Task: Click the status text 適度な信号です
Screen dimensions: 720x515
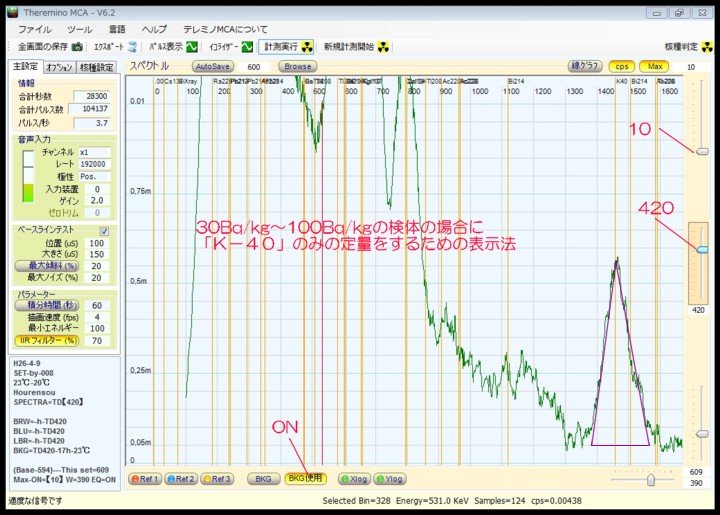Action: click(x=34, y=501)
